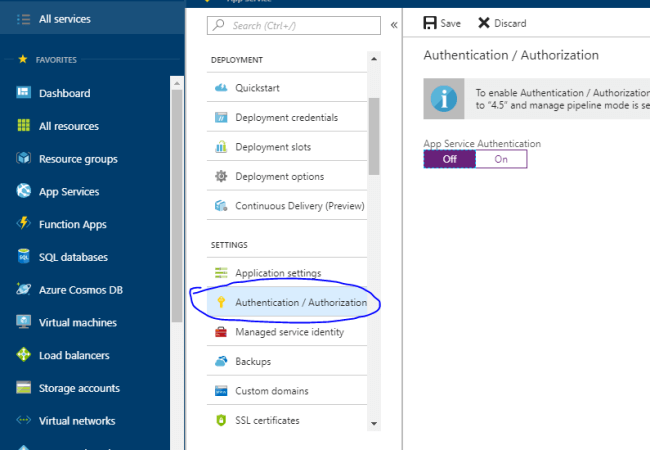The image size is (650, 450).
Task: Open Load balancers from favorites
Action: (74, 356)
